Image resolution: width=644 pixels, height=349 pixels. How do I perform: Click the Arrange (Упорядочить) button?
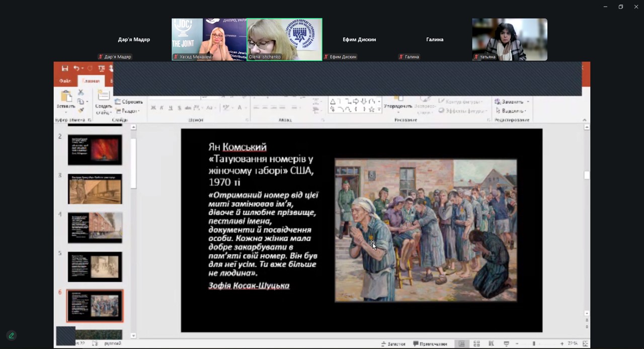398,106
